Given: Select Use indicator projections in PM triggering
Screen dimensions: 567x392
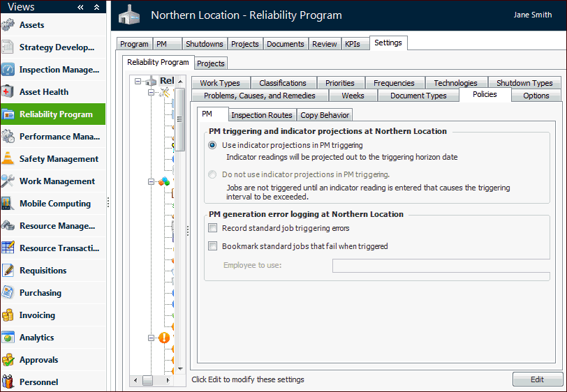Looking at the screenshot, I should point(212,145).
